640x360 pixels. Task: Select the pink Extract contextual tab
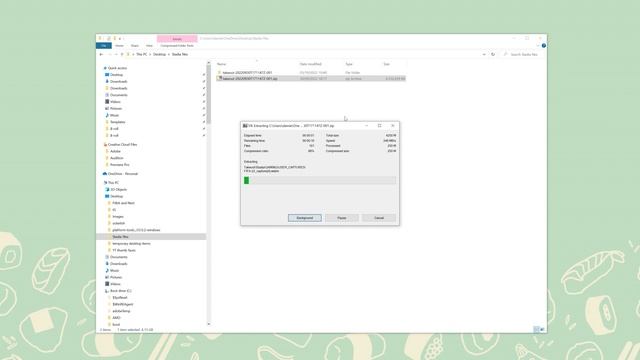(x=177, y=39)
